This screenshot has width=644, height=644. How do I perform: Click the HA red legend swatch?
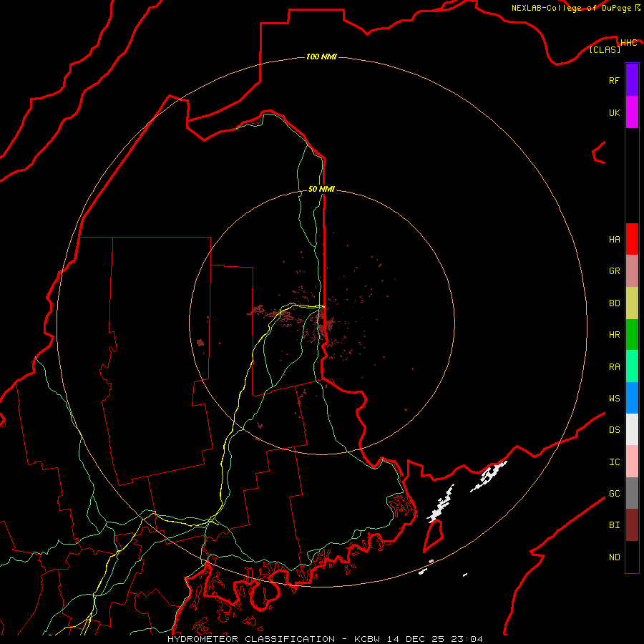[x=632, y=239]
